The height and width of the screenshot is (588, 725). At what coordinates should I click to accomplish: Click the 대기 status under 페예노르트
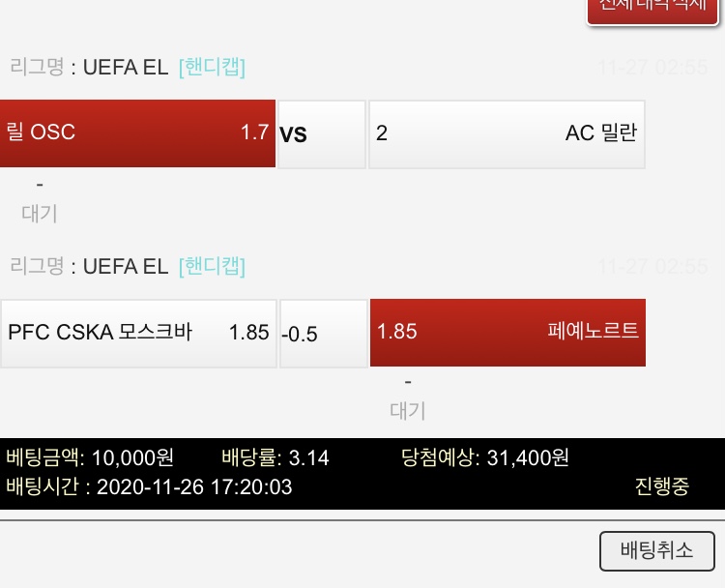click(x=407, y=411)
